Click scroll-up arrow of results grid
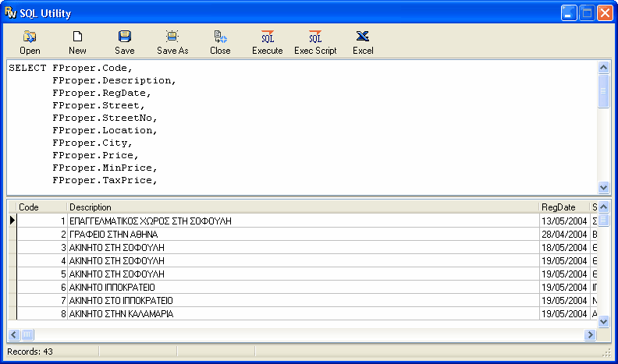The image size is (618, 364). [603, 207]
